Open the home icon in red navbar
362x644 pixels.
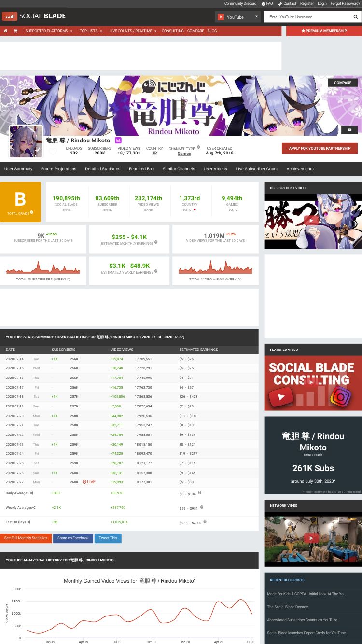[x=5, y=31]
